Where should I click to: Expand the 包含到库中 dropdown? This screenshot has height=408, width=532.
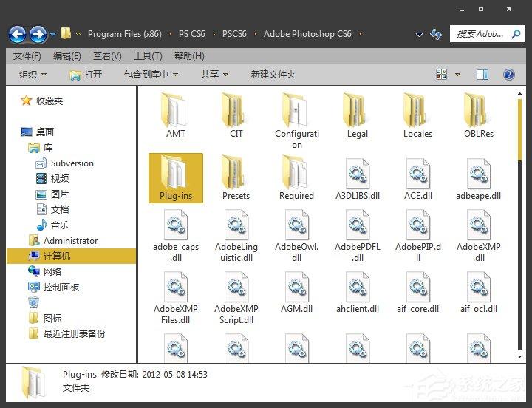[151, 75]
